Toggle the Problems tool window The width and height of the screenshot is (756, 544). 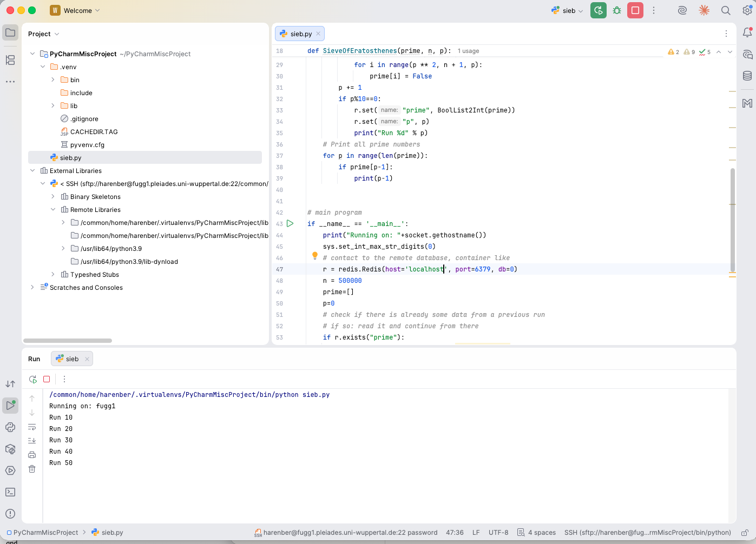pyautogui.click(x=10, y=514)
